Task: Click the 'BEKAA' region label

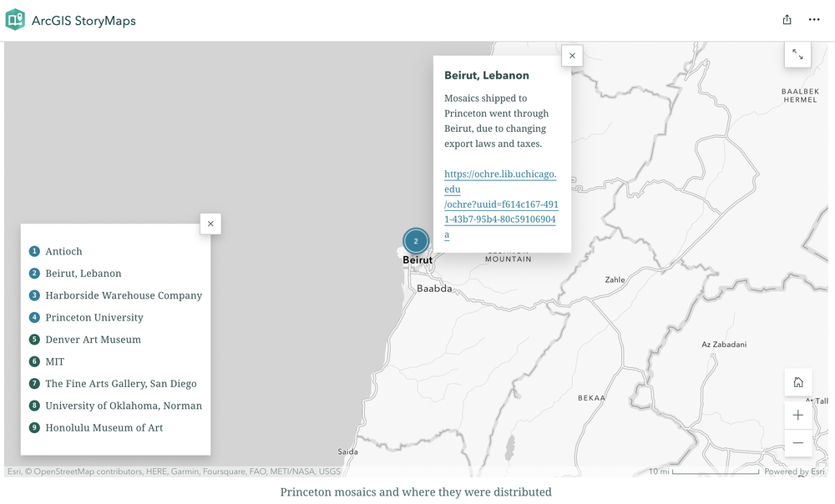Action: click(x=592, y=397)
